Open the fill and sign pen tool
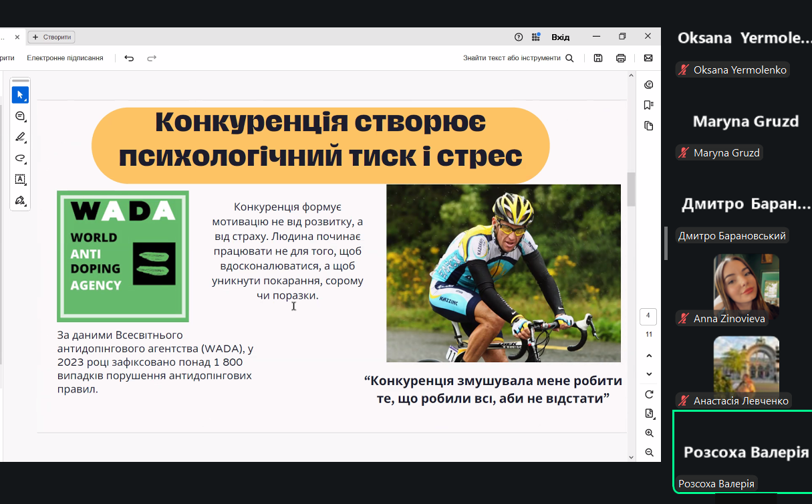Screen dimensions: 812x504 [x=20, y=201]
